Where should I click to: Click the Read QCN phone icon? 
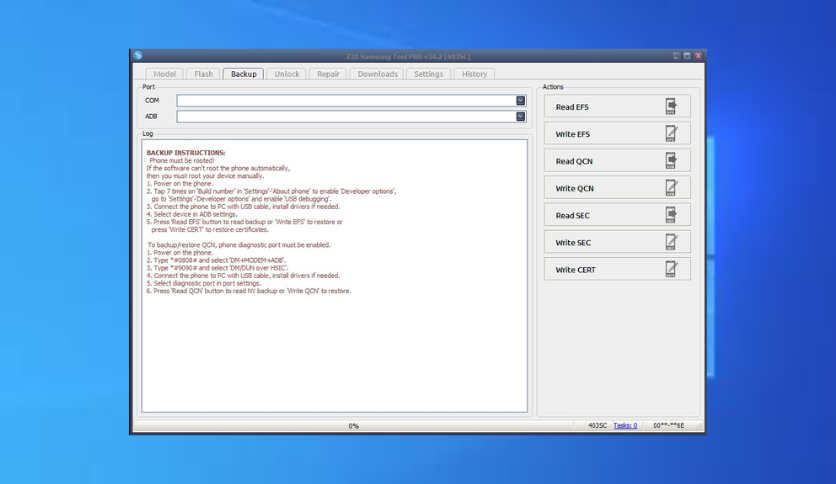tap(671, 161)
